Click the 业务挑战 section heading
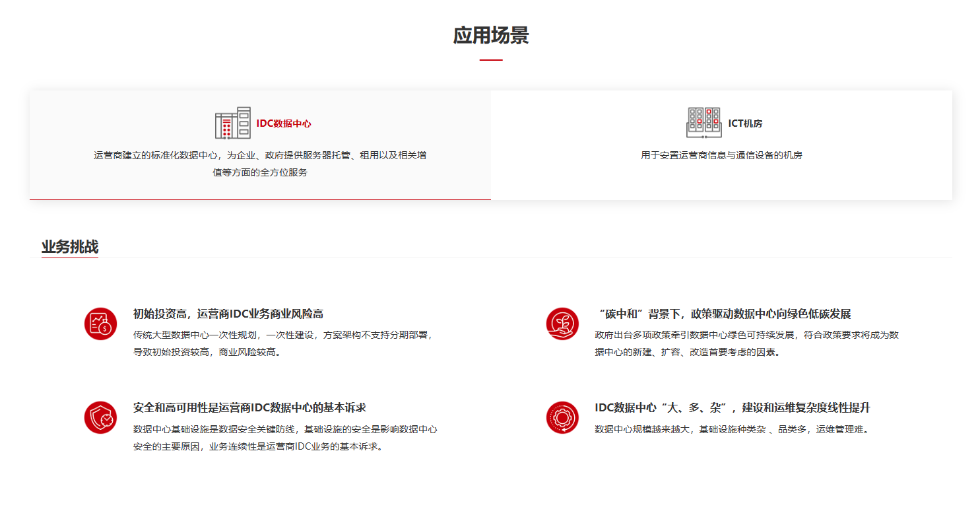 (x=70, y=247)
